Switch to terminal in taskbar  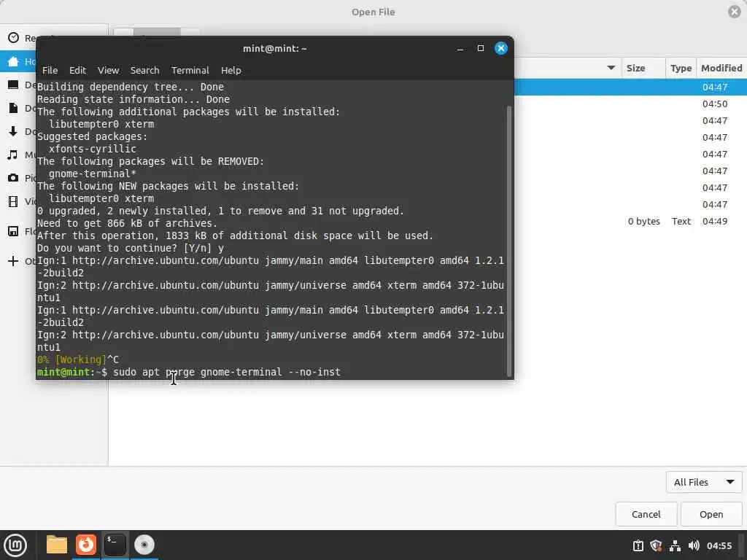pos(115,545)
